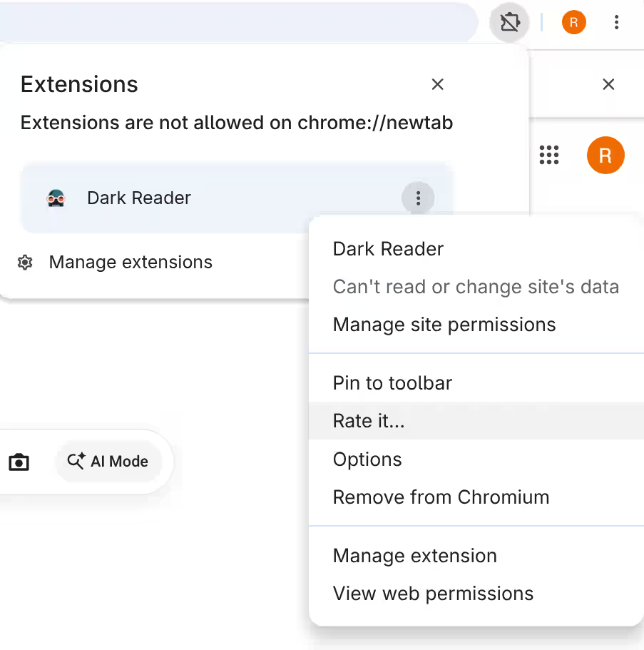Click the browser address bar

(239, 22)
